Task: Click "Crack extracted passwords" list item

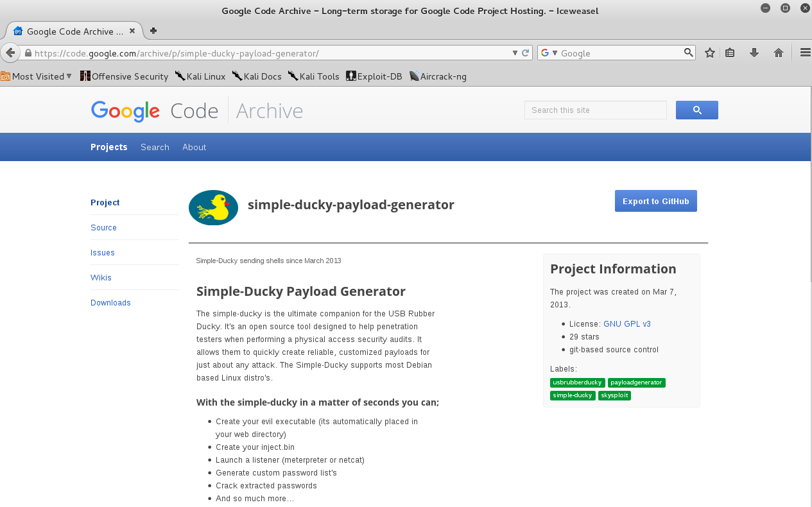Action: [x=266, y=486]
